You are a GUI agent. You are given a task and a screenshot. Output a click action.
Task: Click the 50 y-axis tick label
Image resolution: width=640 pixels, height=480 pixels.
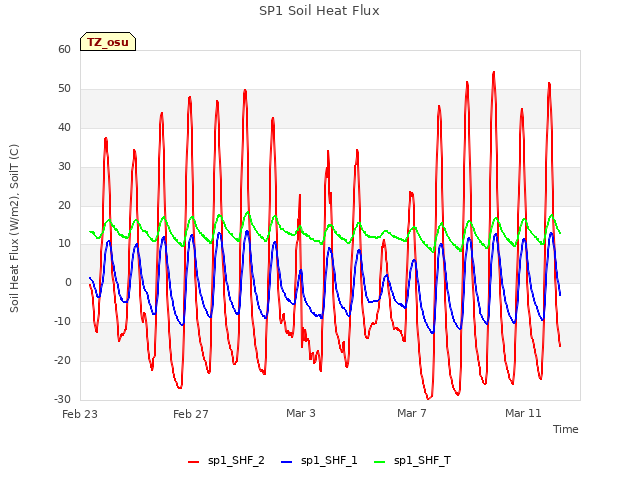point(64,89)
